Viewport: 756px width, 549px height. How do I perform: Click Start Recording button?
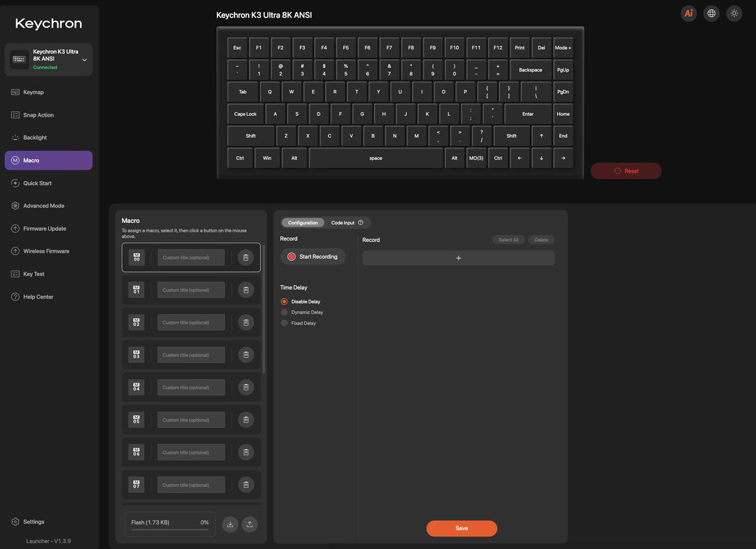[x=313, y=256]
